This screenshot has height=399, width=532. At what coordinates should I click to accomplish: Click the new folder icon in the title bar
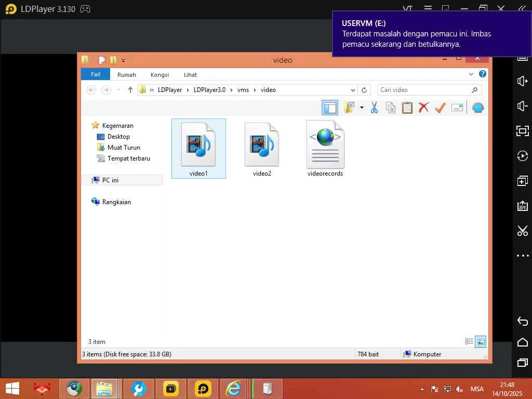(x=113, y=60)
